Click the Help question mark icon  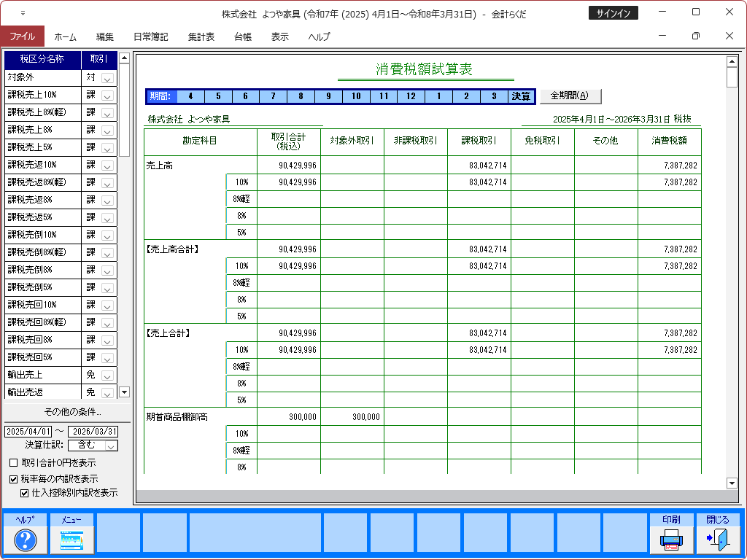(26, 540)
